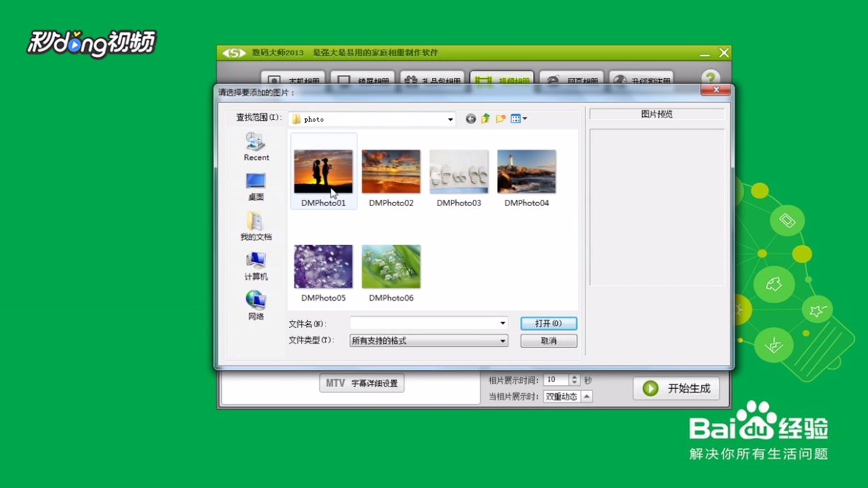Click MTV 字幕详细设置 button
This screenshot has width=868, height=488.
(362, 383)
